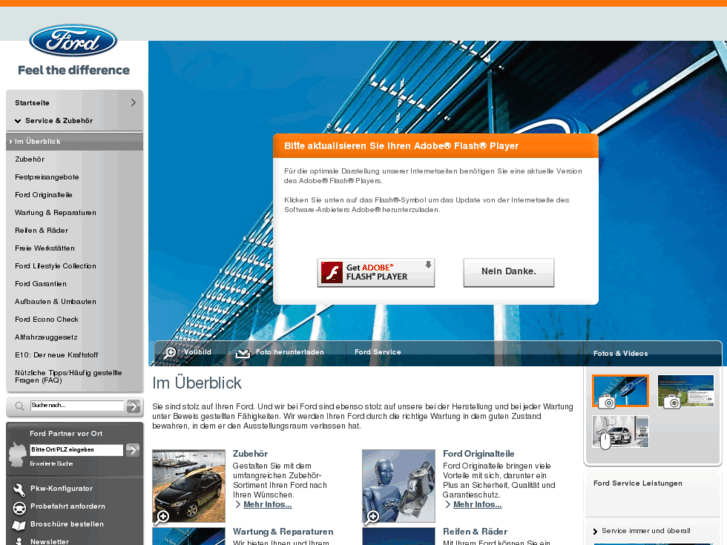Focus the Bitte Ort/PLZ eingeben field
Screen dimensions: 727x545
(x=77, y=450)
